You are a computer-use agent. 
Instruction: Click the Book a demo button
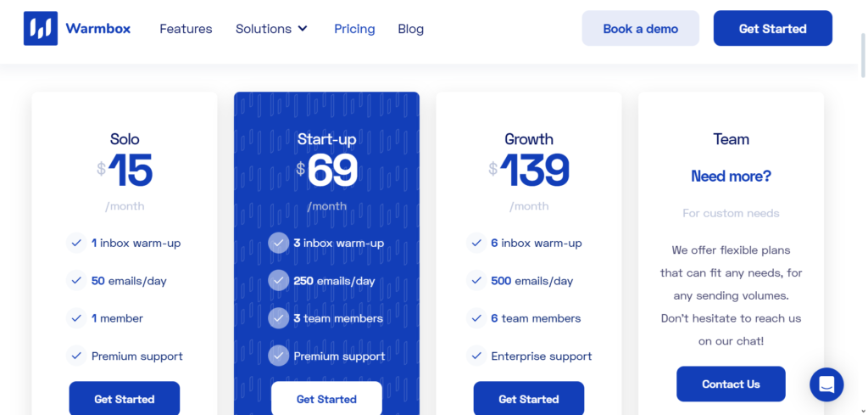641,28
